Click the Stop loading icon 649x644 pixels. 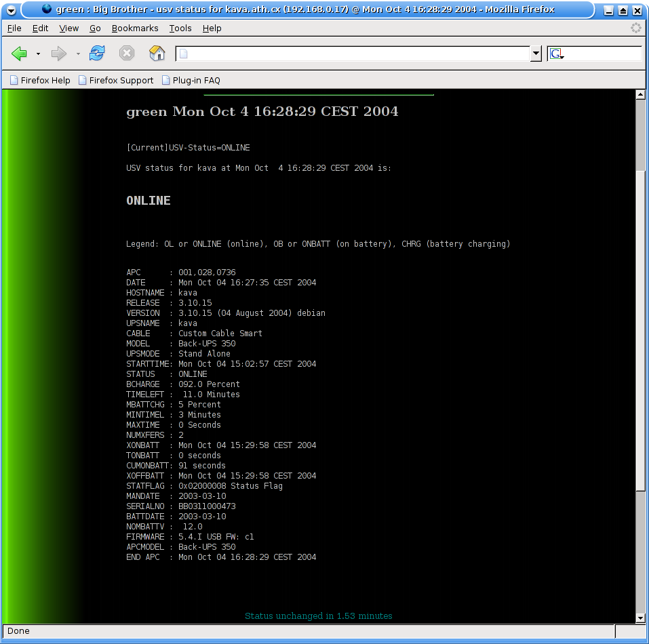pos(127,54)
